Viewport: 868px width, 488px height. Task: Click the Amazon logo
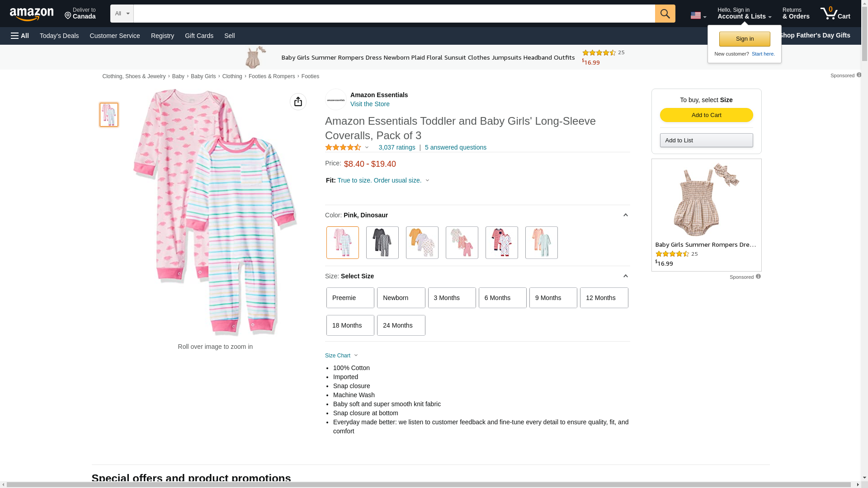(x=32, y=14)
